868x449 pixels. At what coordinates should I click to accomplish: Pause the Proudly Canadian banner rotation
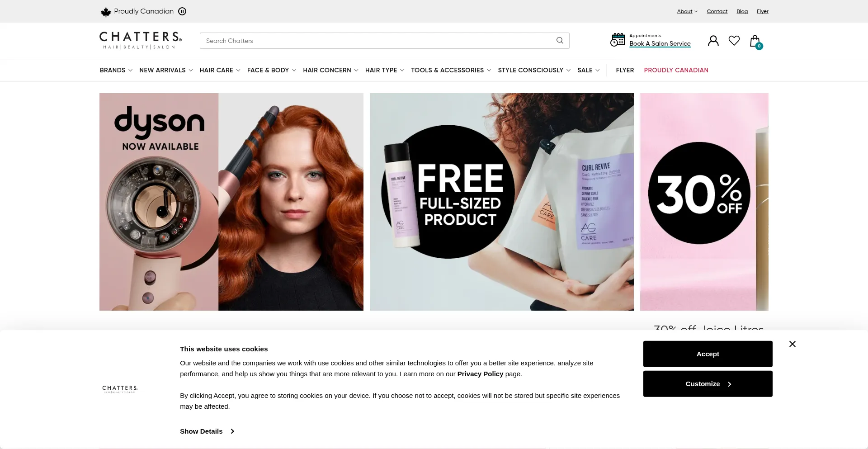pos(182,11)
